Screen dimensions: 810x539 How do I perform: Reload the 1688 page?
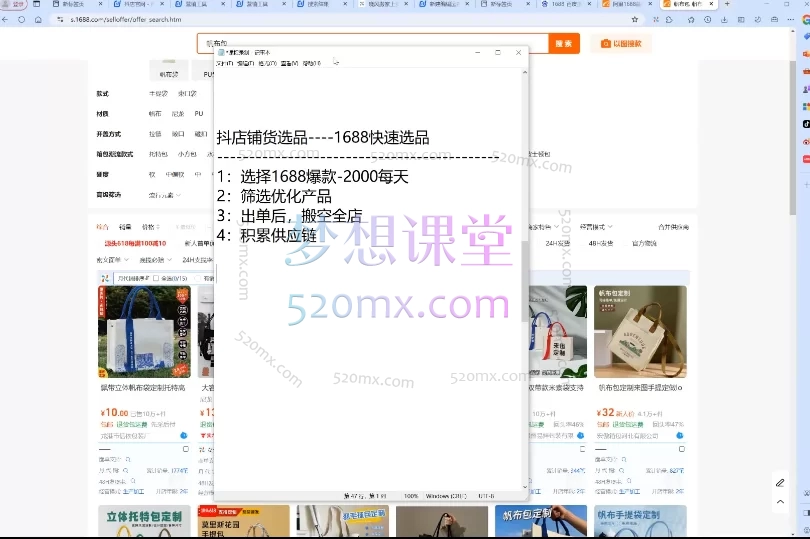coord(21,20)
